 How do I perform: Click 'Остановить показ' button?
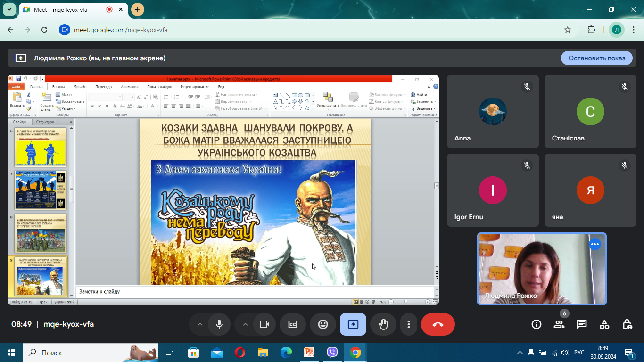(x=597, y=58)
